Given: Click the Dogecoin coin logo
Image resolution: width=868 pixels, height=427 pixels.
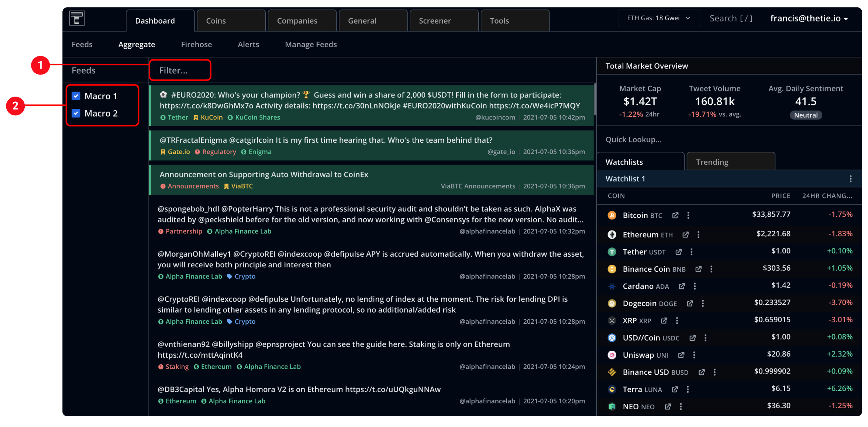Looking at the screenshot, I should tap(612, 303).
